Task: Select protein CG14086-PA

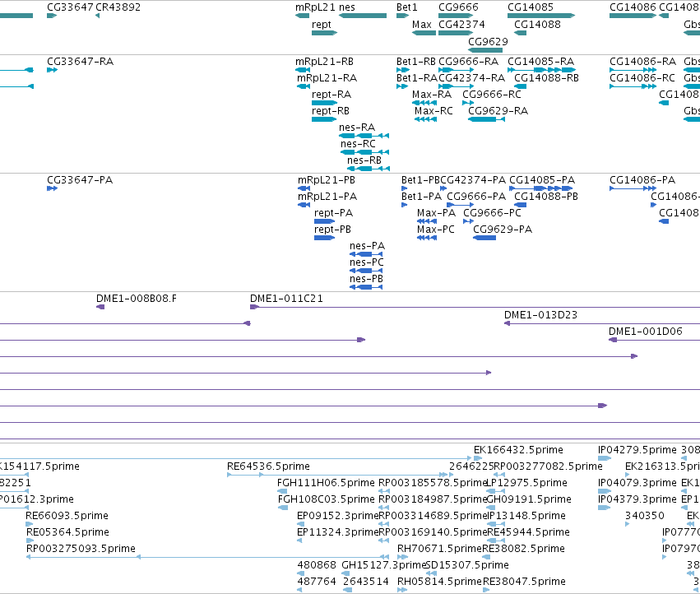Action: point(642,180)
